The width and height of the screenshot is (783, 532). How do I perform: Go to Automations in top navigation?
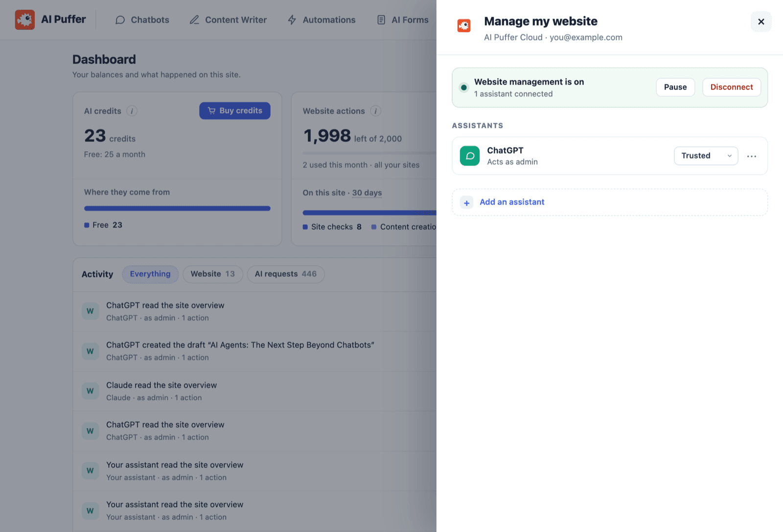[322, 20]
